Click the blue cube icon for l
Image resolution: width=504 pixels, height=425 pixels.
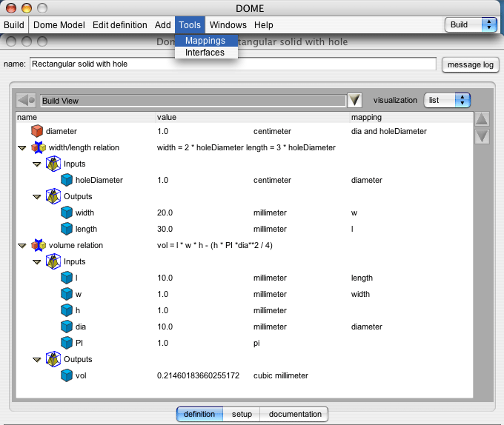click(67, 278)
